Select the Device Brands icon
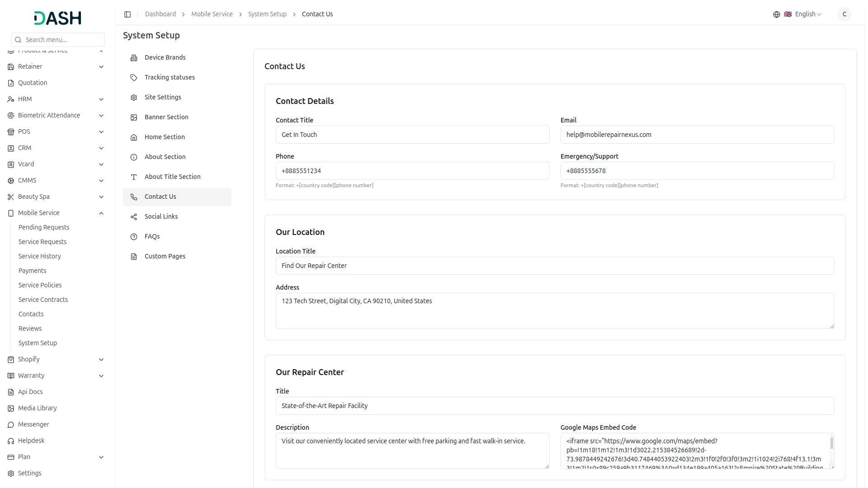 coord(133,58)
